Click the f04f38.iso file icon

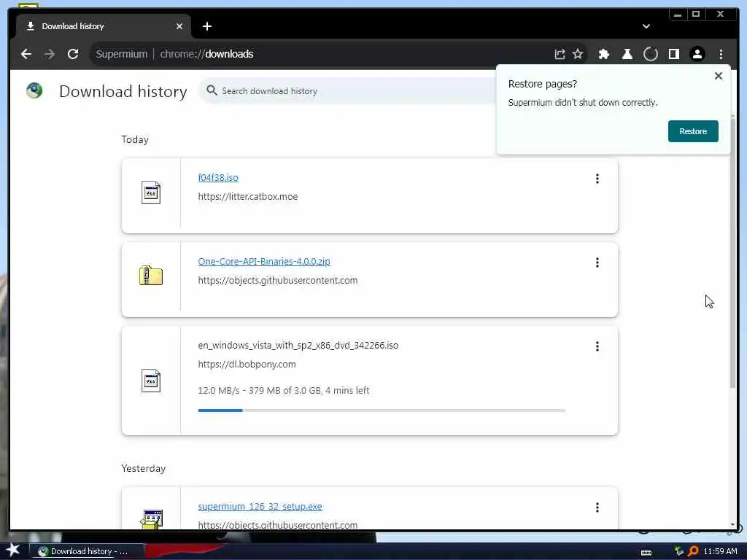[x=151, y=192]
